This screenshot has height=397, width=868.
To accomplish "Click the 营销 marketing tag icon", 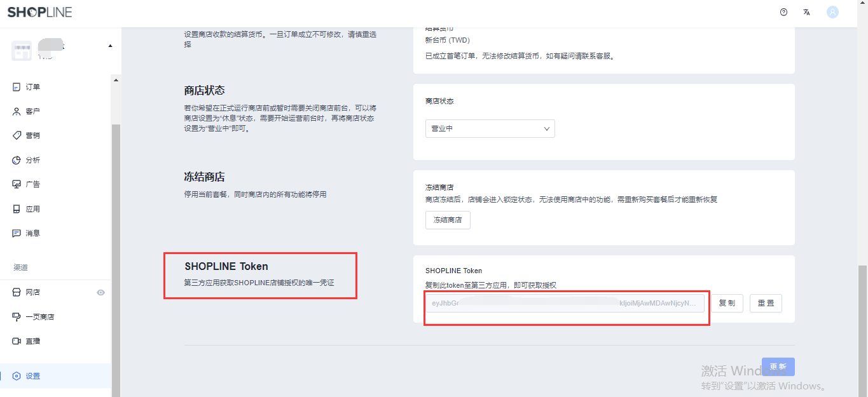I will 17,135.
